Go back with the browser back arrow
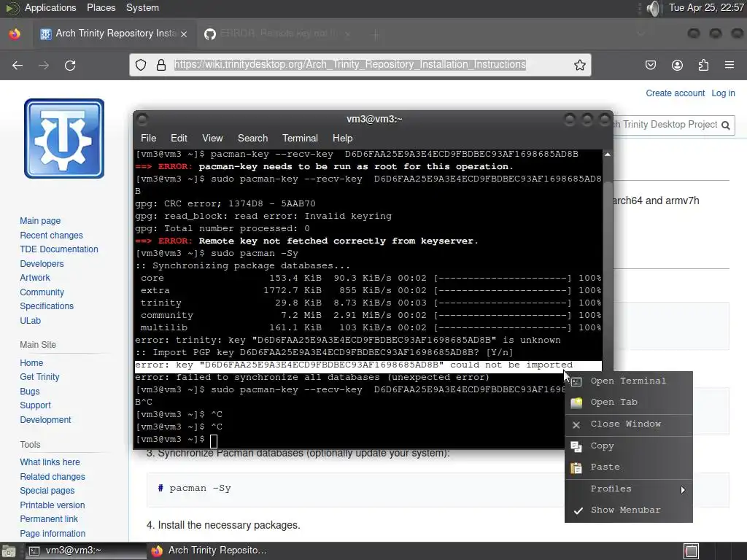The height and width of the screenshot is (560, 747). tap(18, 65)
